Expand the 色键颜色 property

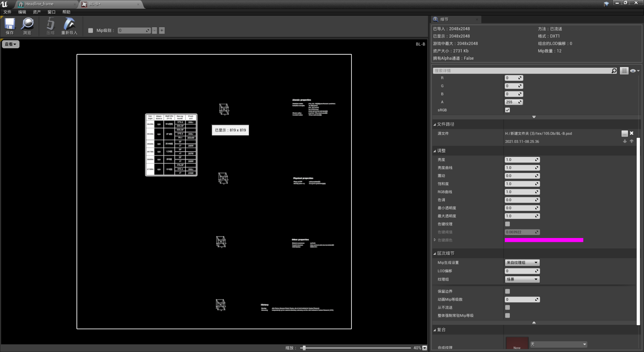pyautogui.click(x=435, y=240)
